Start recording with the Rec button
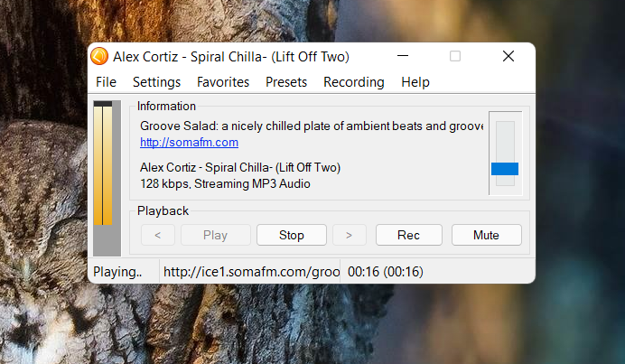The width and height of the screenshot is (625, 364). (x=408, y=235)
